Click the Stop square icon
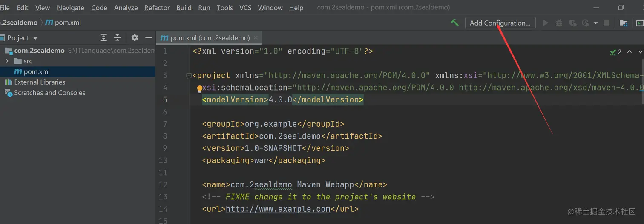This screenshot has width=644, height=224. pos(606,23)
